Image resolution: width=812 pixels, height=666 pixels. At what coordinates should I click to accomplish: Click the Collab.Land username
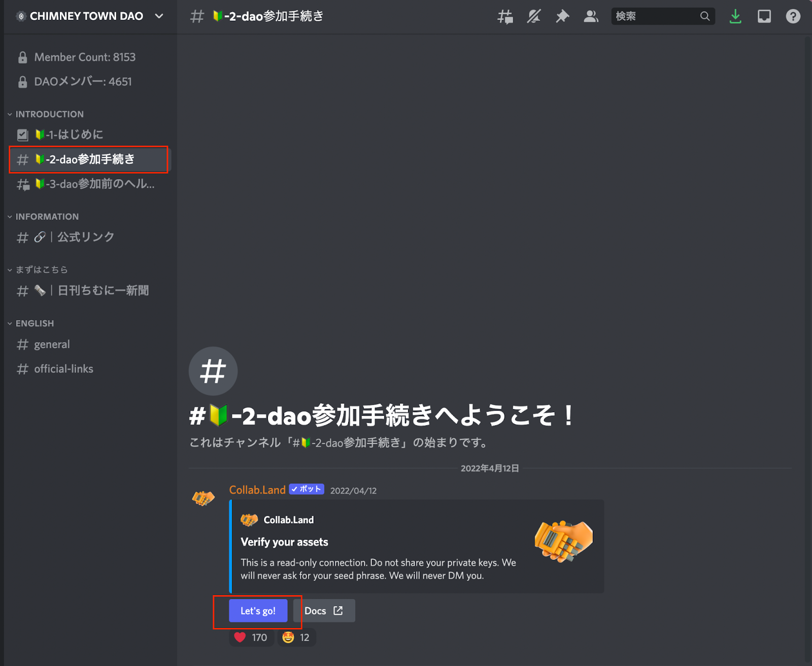pos(257,490)
